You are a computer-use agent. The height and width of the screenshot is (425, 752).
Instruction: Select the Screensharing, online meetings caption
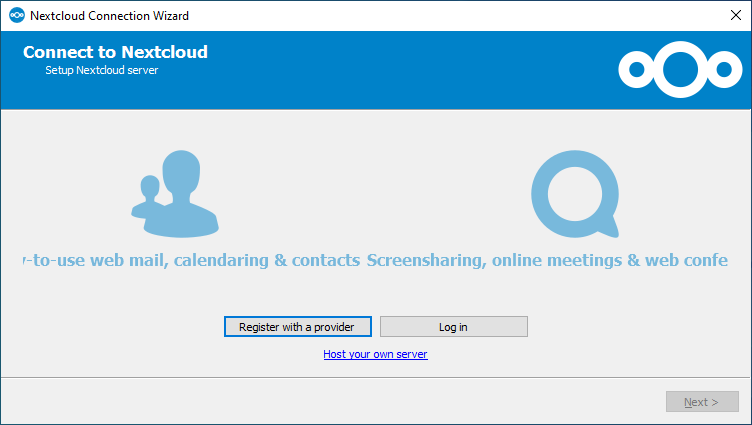coord(547,260)
